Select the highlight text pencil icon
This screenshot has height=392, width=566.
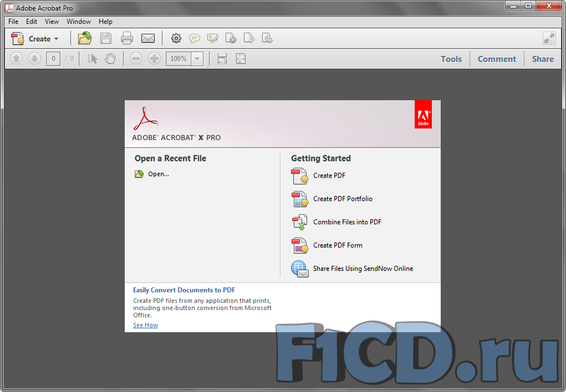(x=213, y=38)
